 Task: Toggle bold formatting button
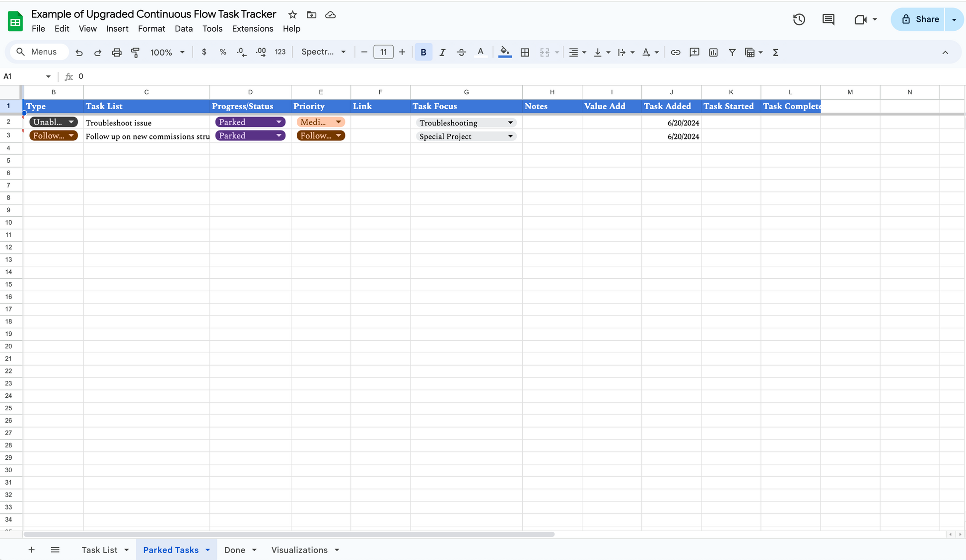pos(423,52)
